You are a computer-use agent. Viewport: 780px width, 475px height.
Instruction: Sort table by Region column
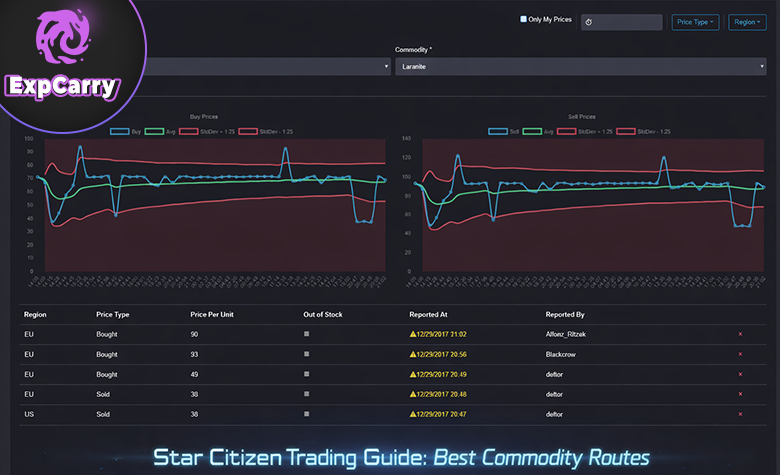pyautogui.click(x=35, y=314)
